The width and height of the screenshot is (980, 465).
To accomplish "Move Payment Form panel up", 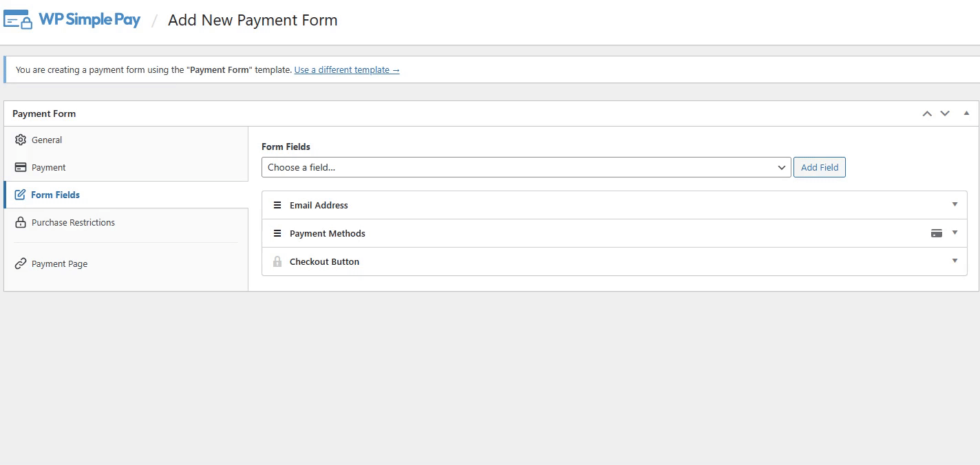I will coord(927,113).
